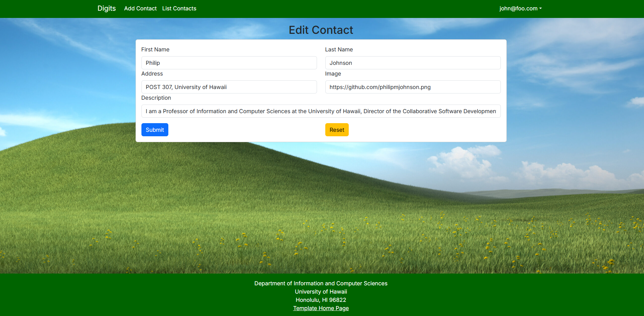Viewport: 644px width, 316px height.
Task: Click the Edit Contact page heading
Action: [x=321, y=30]
